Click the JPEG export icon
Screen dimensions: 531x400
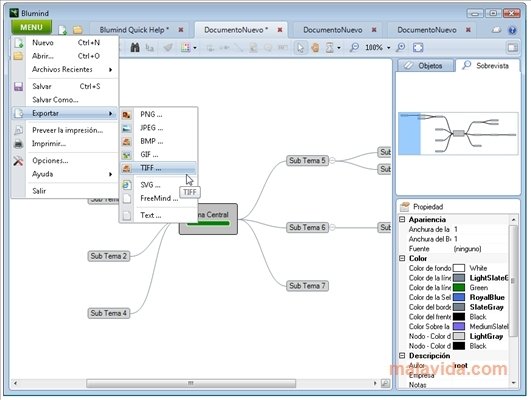(x=126, y=128)
